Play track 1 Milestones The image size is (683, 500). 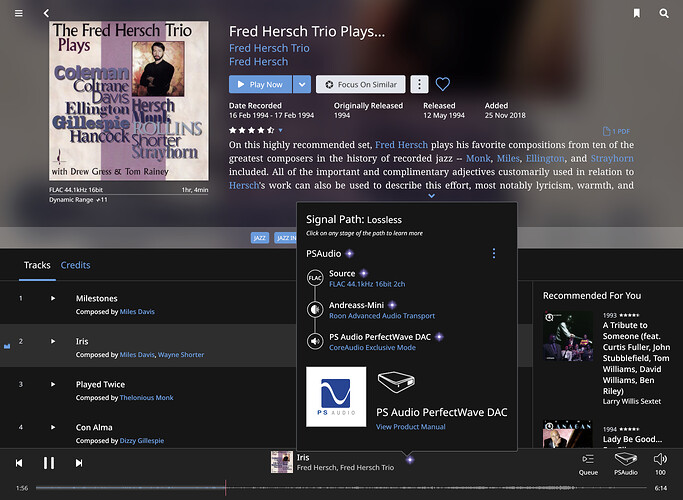53,298
